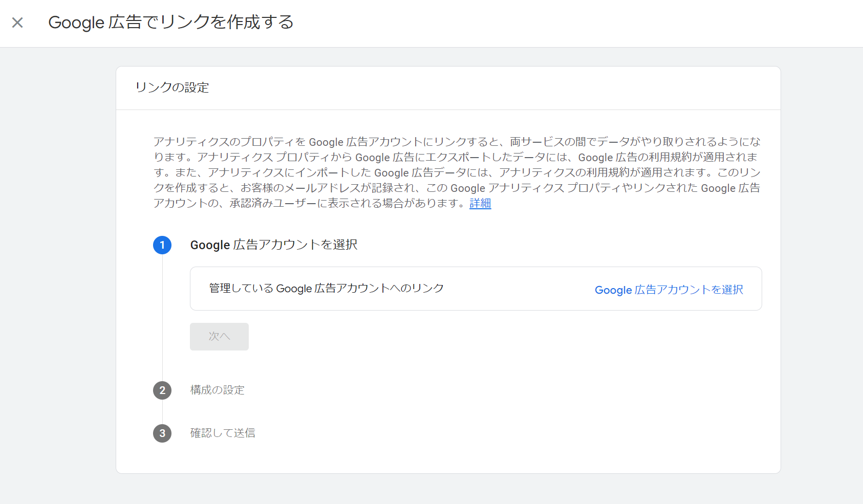Image resolution: width=863 pixels, height=504 pixels.
Task: Click the 確認して送信 step label
Action: 223,433
